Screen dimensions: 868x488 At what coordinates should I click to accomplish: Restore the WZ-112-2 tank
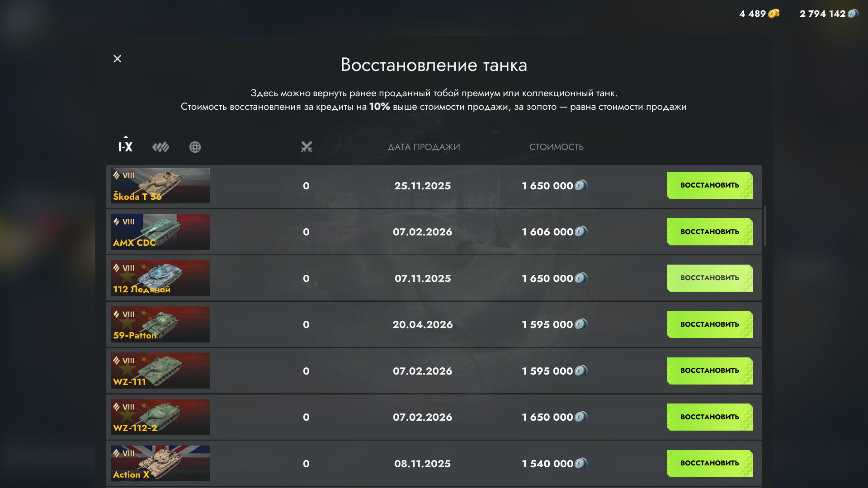pyautogui.click(x=710, y=417)
